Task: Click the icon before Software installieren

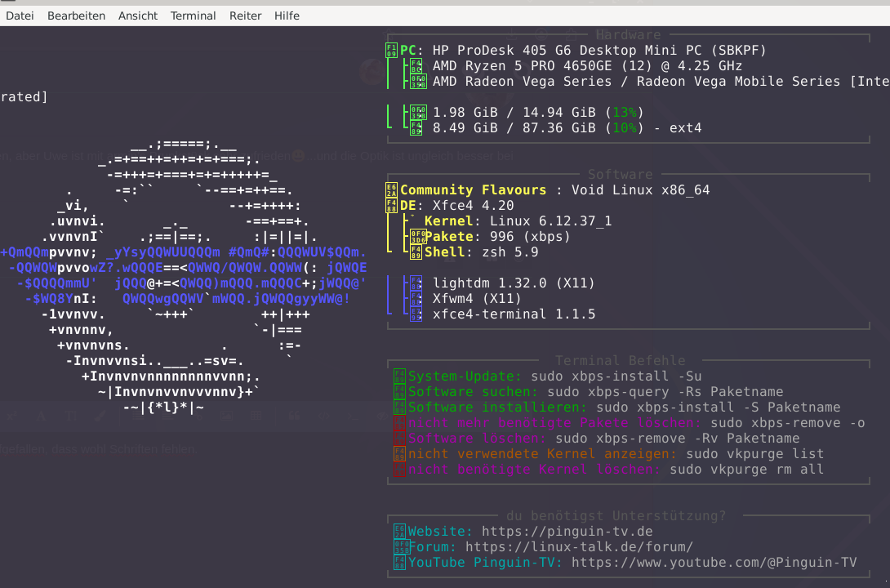Action: coord(399,408)
